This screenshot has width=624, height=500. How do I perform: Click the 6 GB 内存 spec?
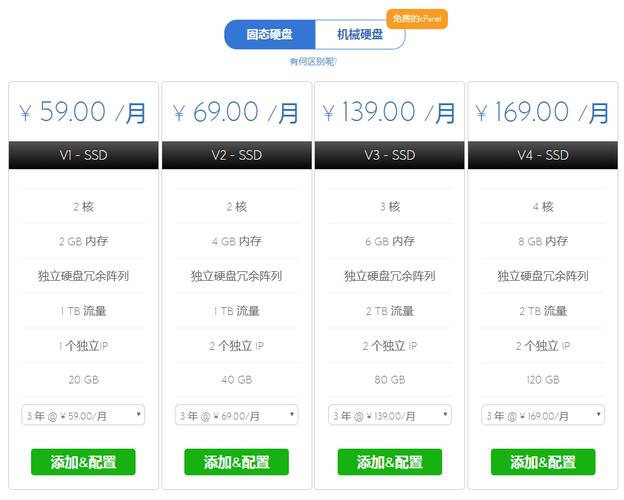(390, 241)
